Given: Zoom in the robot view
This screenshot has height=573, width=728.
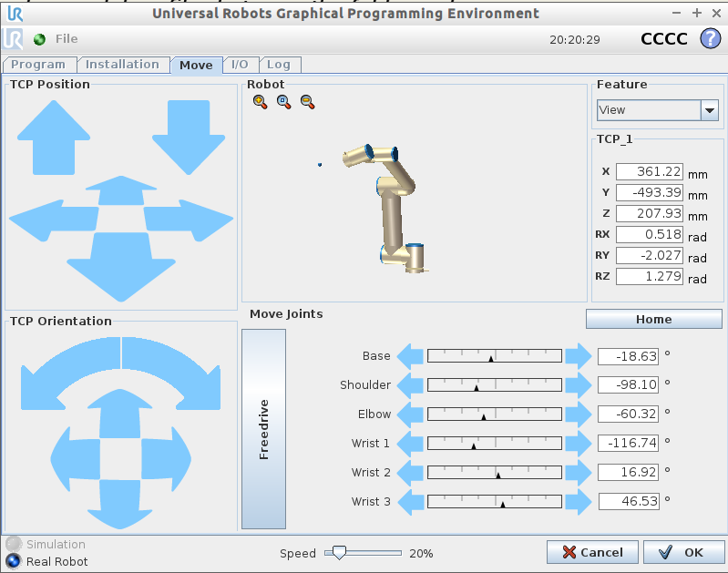Looking at the screenshot, I should (x=260, y=102).
